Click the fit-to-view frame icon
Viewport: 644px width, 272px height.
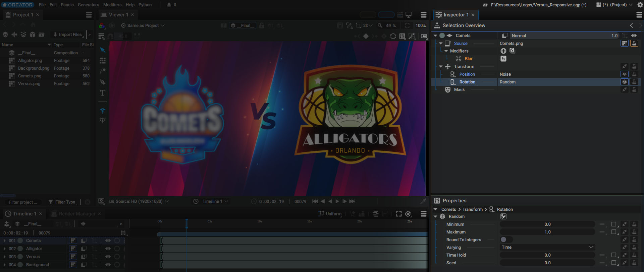tap(407, 25)
